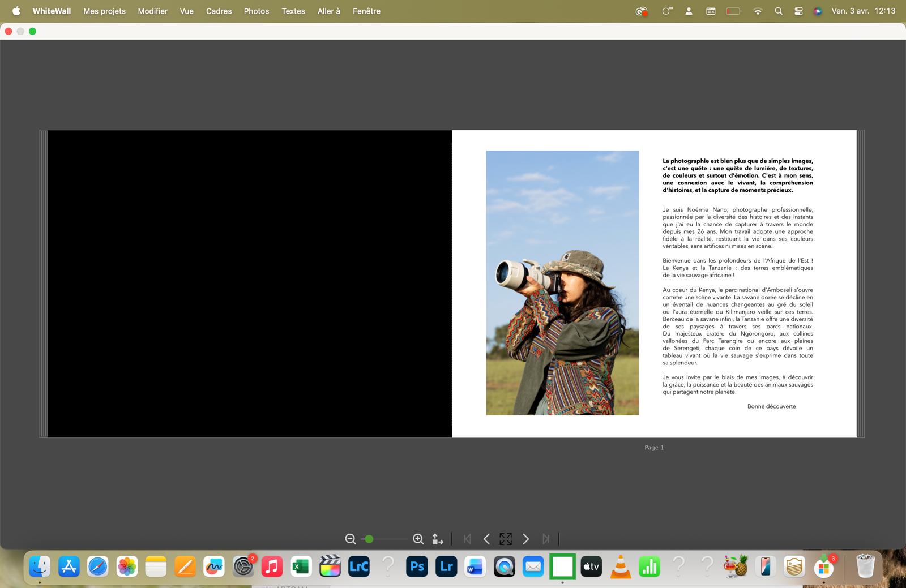This screenshot has width=906, height=588.
Task: Select the photographer portrait photo
Action: 562,283
